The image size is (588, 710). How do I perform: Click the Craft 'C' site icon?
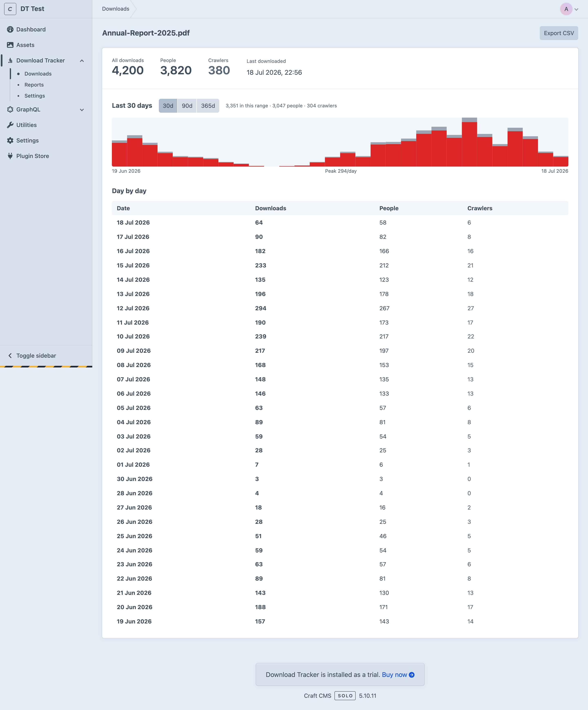pos(10,9)
